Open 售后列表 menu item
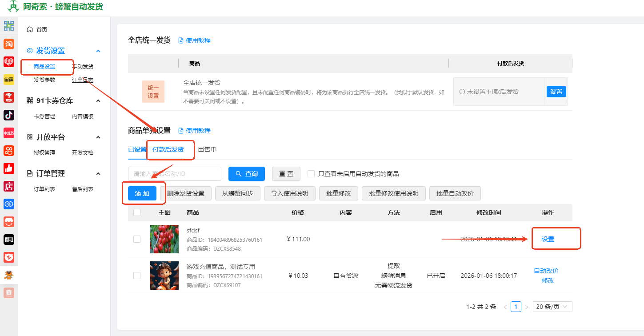Viewport: 644px width, 336px height. point(83,189)
